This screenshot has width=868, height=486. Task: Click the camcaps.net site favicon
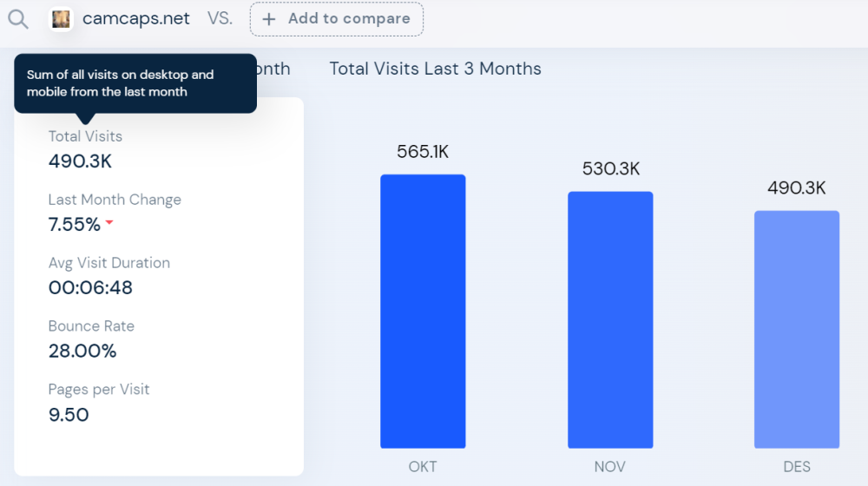[61, 19]
